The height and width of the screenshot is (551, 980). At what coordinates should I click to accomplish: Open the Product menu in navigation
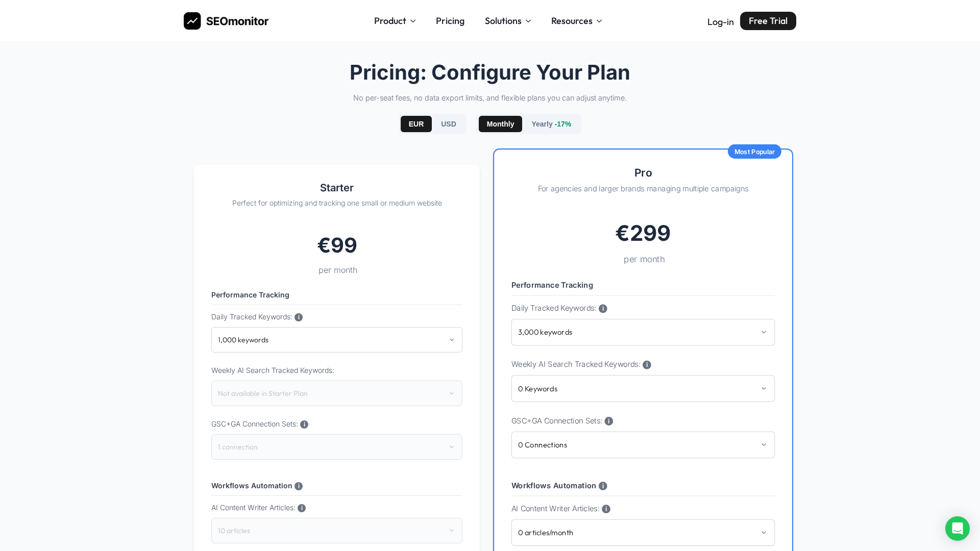395,21
